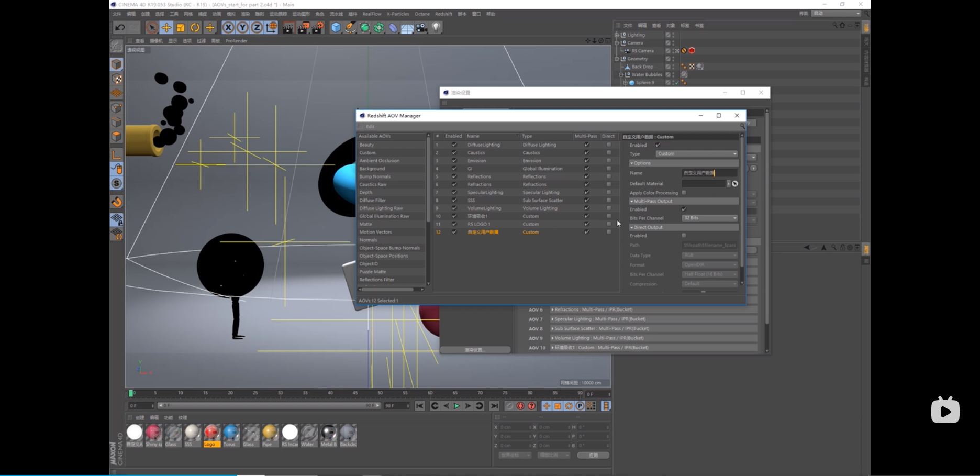Click the AOV Name input field
Image resolution: width=980 pixels, height=476 pixels.
coord(709,173)
